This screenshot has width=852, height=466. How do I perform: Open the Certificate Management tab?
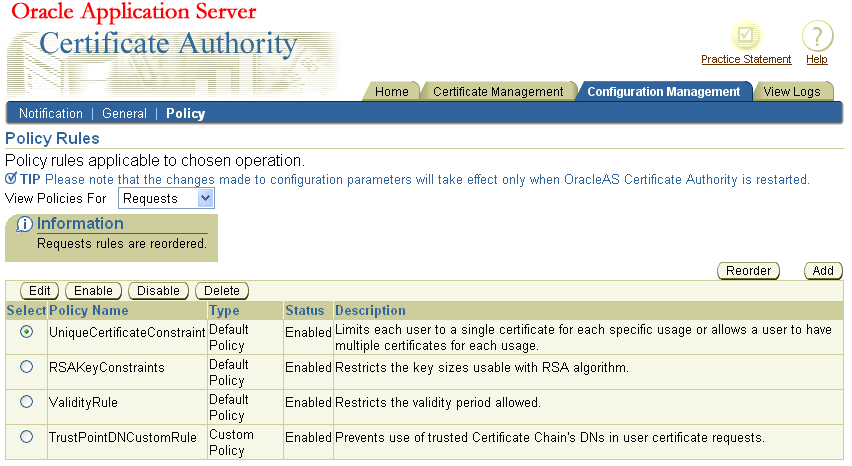[498, 91]
